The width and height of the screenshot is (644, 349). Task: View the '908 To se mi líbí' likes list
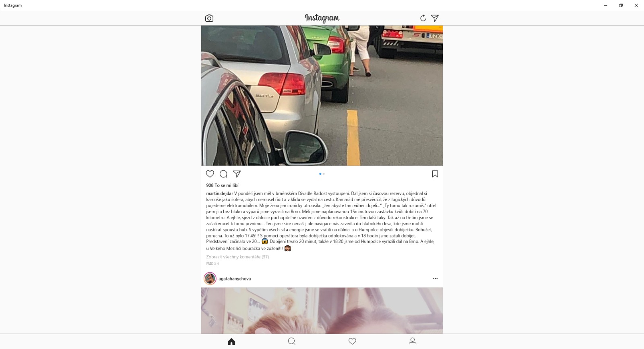tap(222, 185)
